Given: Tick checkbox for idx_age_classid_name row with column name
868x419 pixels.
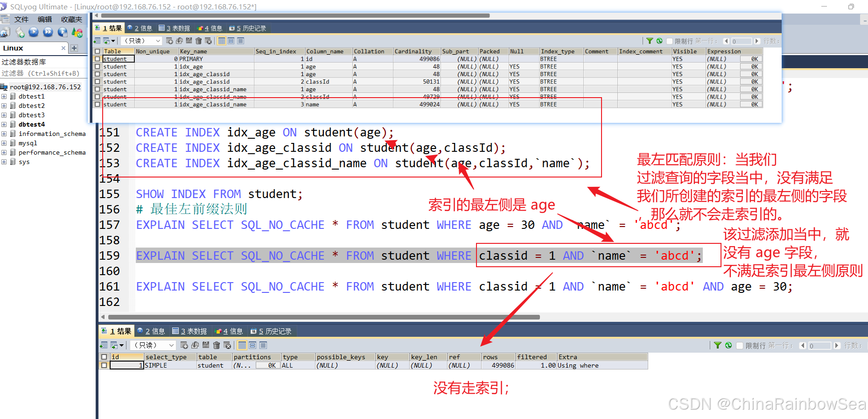Looking at the screenshot, I should (98, 104).
